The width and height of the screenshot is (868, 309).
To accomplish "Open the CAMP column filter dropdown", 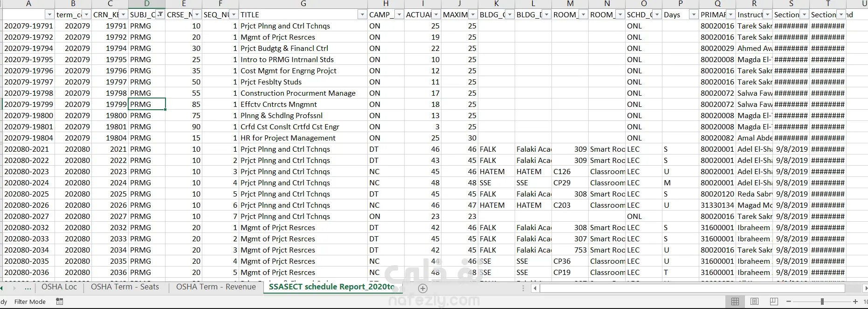I will click(399, 14).
